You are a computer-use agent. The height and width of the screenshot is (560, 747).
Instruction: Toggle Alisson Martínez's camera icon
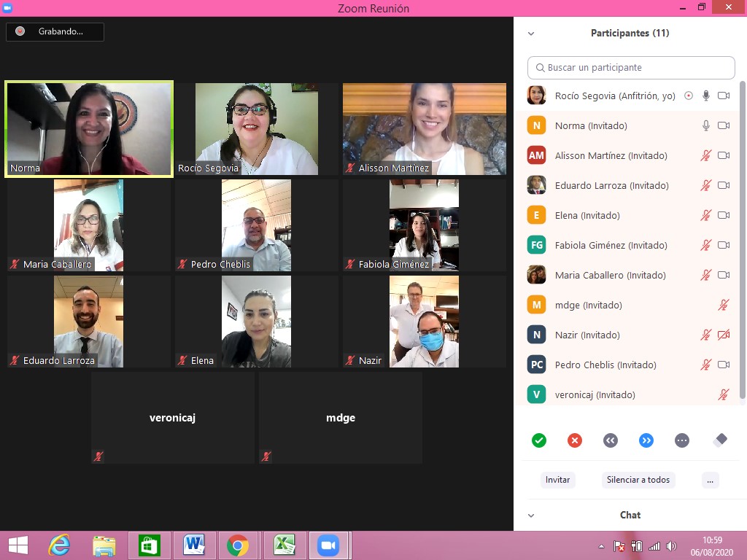click(724, 156)
